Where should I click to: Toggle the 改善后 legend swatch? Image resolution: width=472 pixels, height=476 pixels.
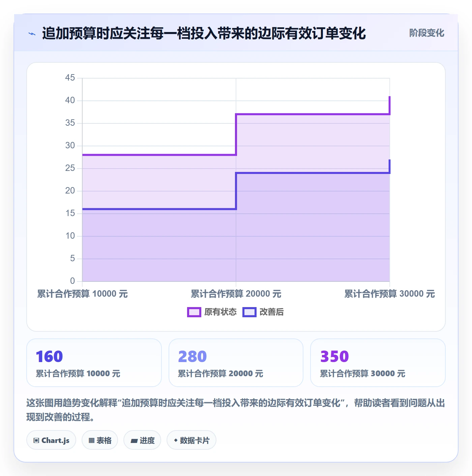point(249,312)
